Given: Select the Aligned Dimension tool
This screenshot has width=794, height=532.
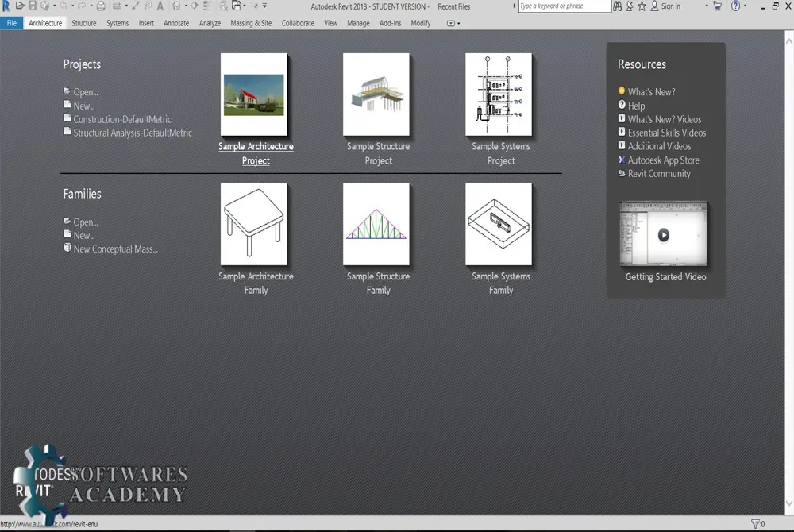Looking at the screenshot, I should coord(136,6).
